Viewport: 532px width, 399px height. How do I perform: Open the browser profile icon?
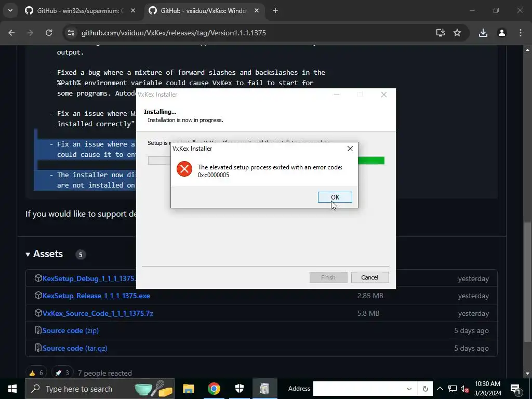click(x=502, y=33)
